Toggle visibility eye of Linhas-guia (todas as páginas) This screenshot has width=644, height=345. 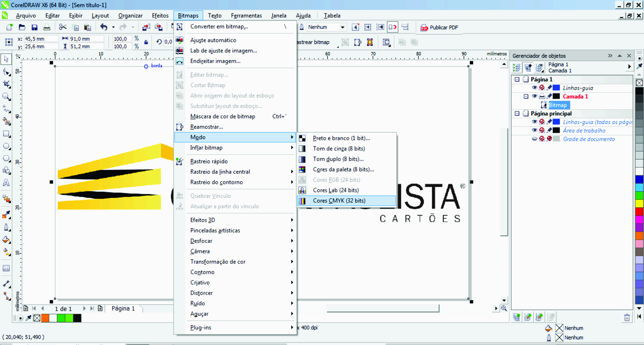535,122
